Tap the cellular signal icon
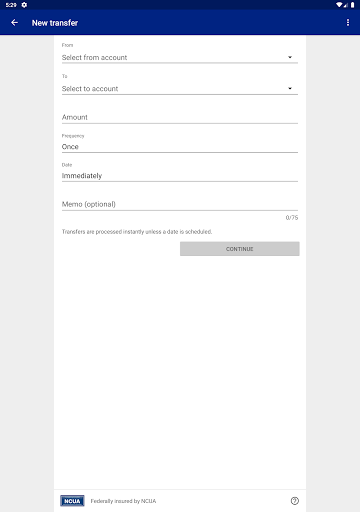360x512 pixels. click(x=346, y=5)
